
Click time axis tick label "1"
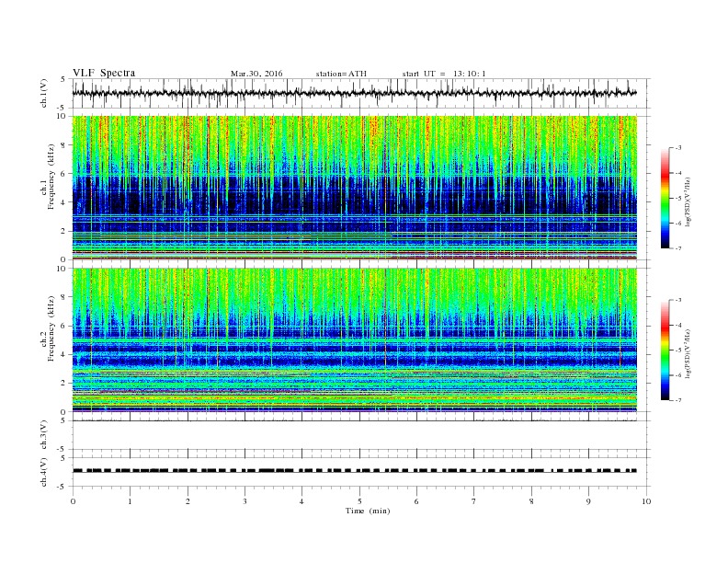[x=130, y=501]
